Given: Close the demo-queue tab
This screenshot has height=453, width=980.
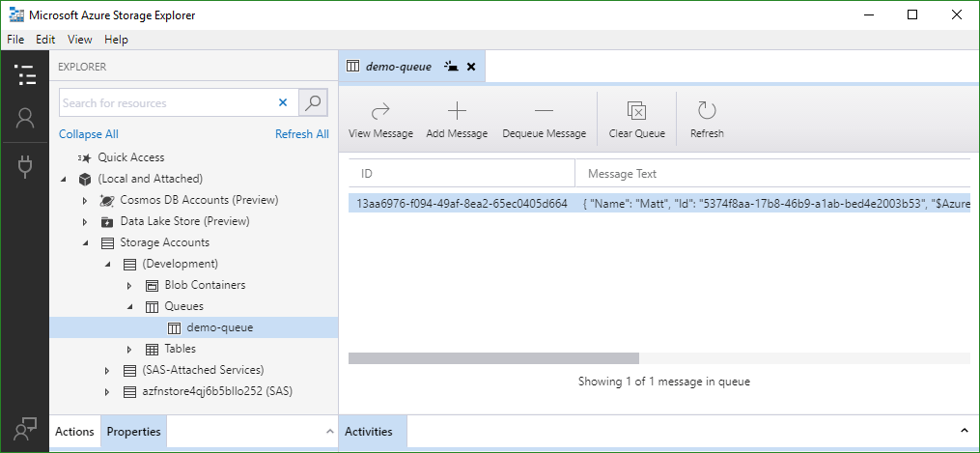Looking at the screenshot, I should 471,67.
